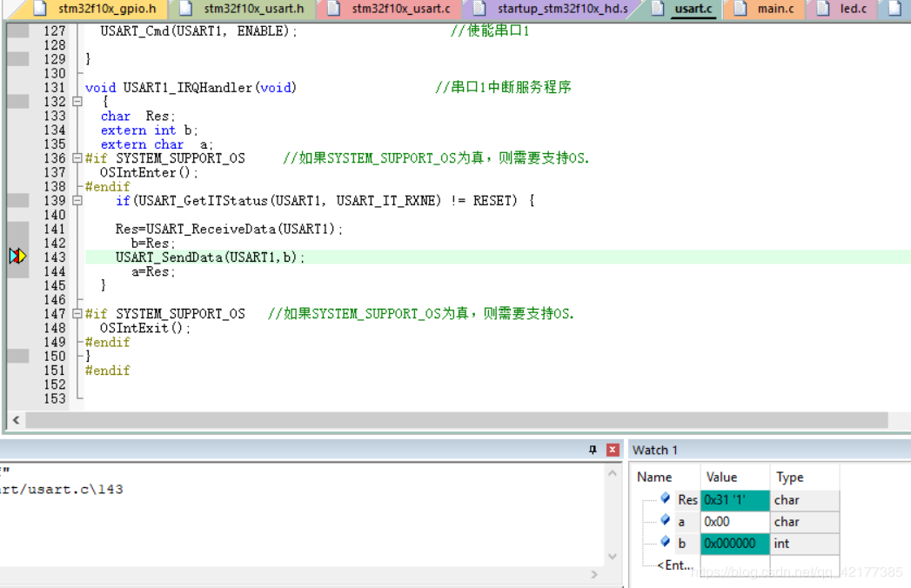911x588 pixels.
Task: Select the stm32f10x_gpio.h tab
Action: coord(106,9)
